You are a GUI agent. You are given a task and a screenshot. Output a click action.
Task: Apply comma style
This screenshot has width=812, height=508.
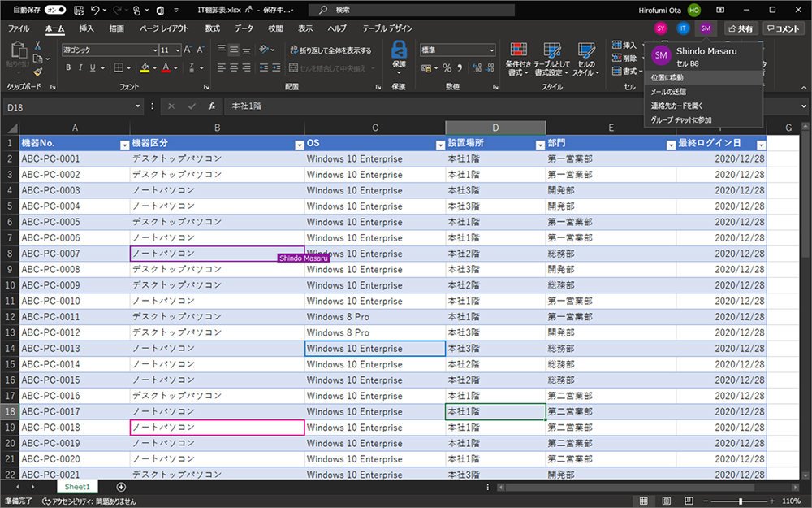[460, 68]
